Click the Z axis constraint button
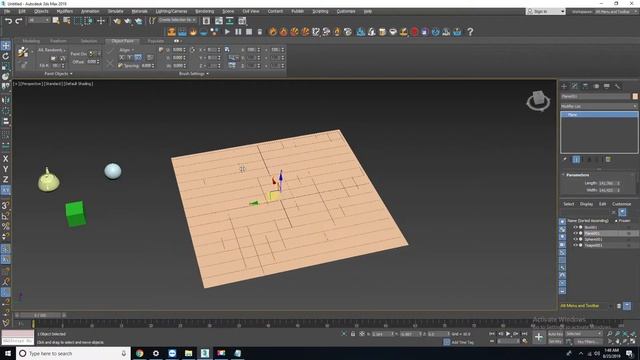Screen dimensions: 640x360 [6, 179]
